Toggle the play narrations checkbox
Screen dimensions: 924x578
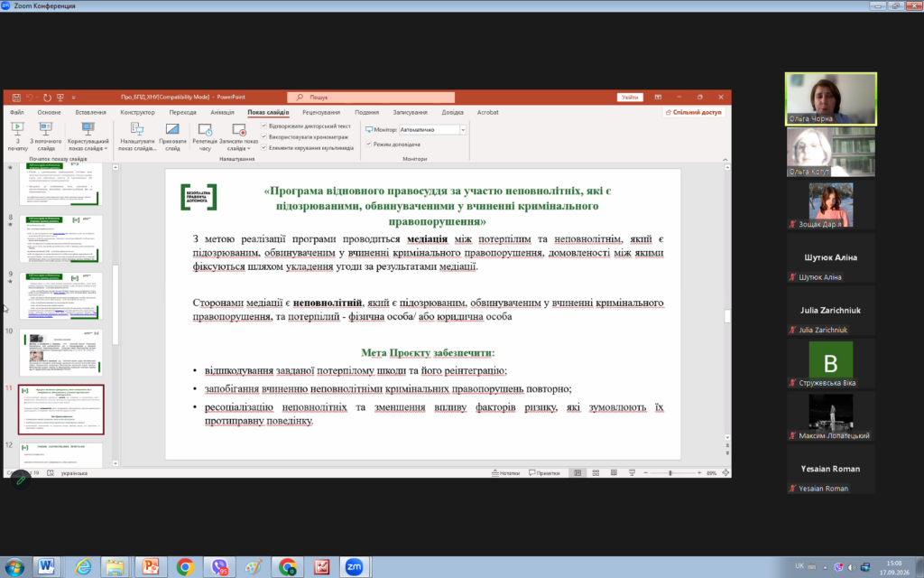[264, 126]
